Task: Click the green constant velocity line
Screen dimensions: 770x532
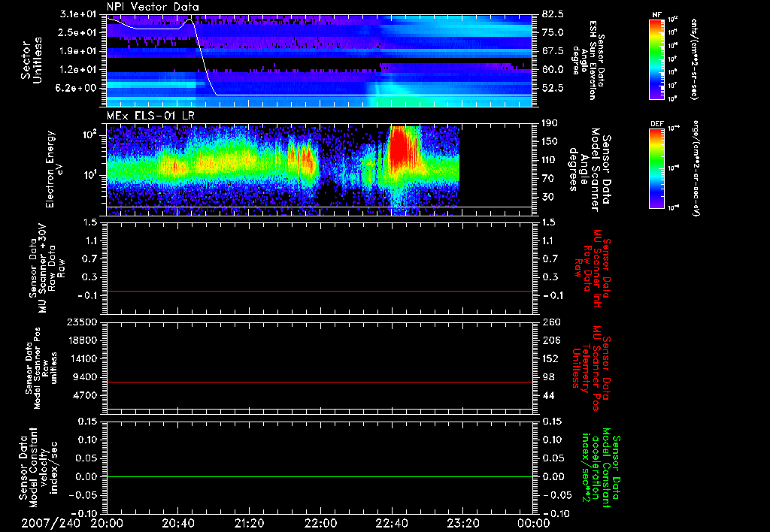Action: tap(320, 476)
